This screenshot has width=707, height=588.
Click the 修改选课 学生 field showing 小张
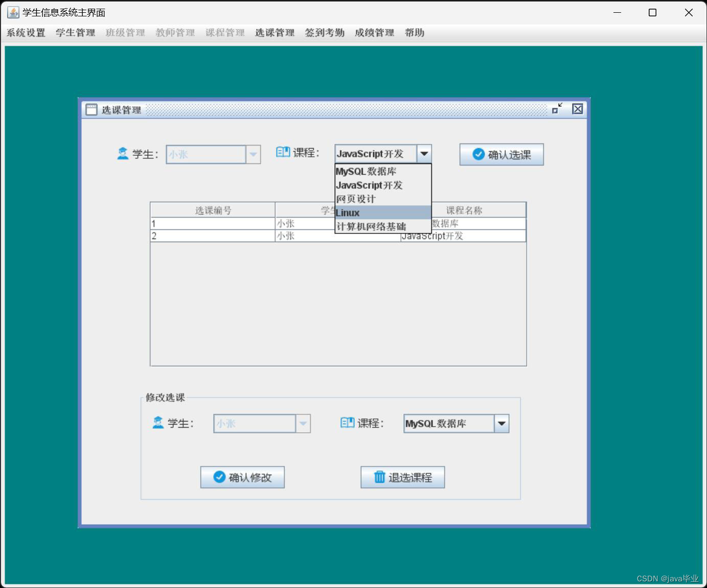(255, 424)
